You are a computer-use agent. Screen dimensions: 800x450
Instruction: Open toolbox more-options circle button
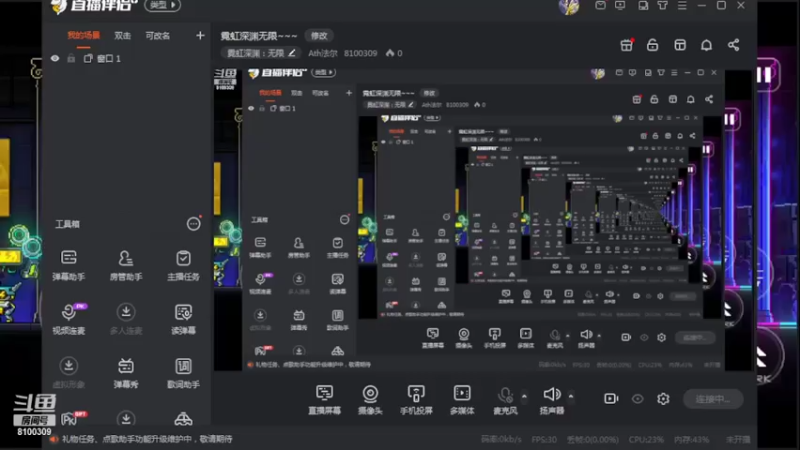tap(193, 224)
